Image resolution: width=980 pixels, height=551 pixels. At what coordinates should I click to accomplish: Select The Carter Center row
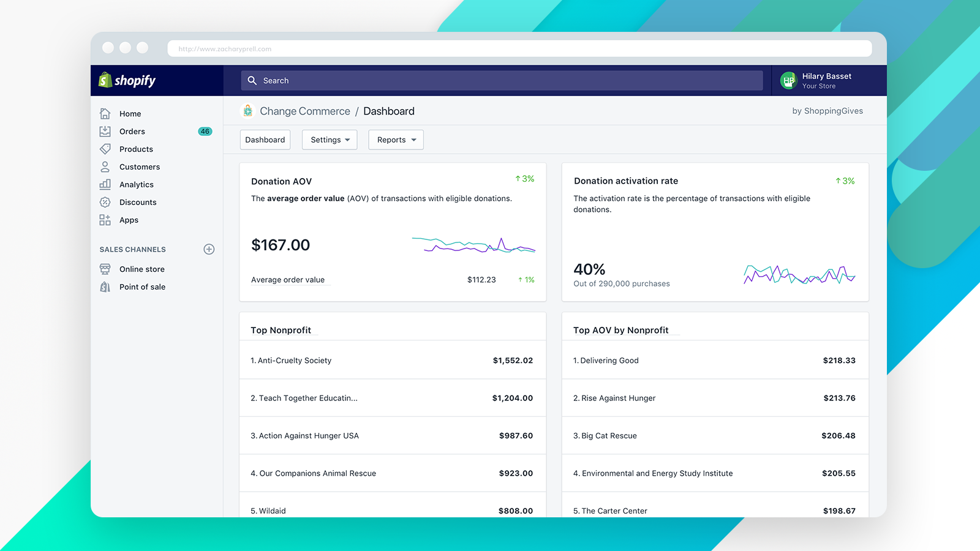coord(715,505)
